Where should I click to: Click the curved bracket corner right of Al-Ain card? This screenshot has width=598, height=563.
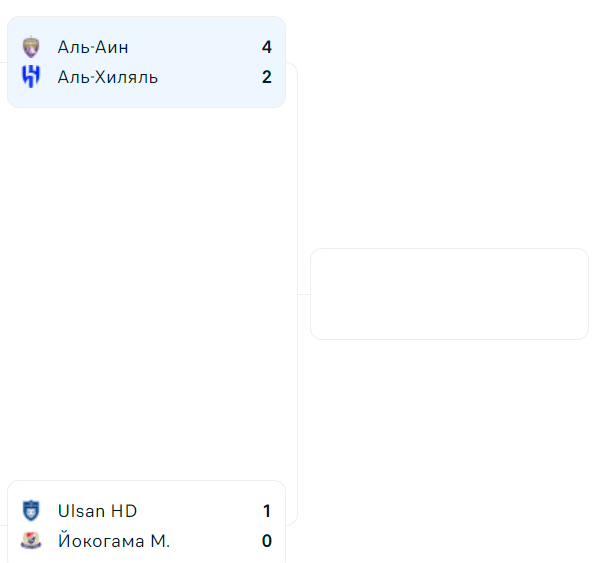(x=292, y=67)
